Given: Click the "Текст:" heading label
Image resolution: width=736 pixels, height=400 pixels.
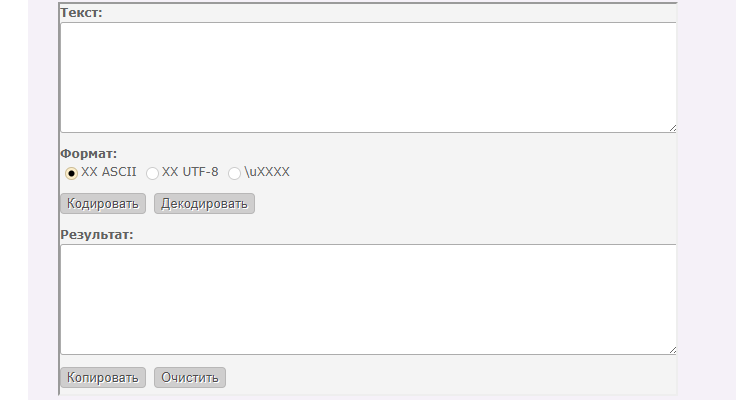Looking at the screenshot, I should (x=81, y=13).
